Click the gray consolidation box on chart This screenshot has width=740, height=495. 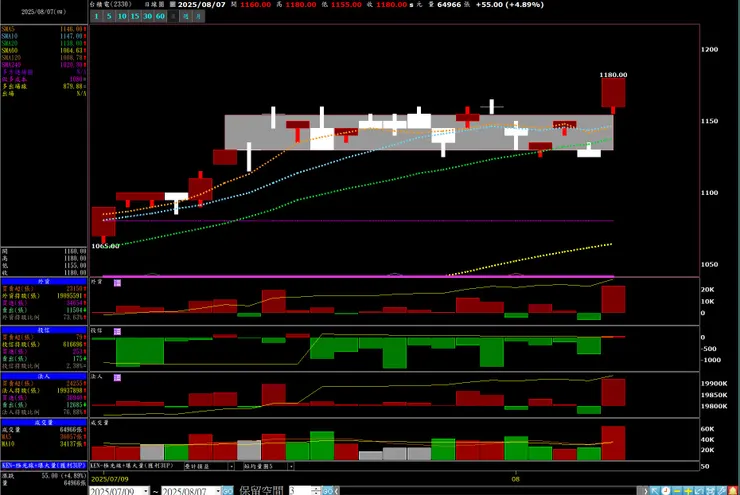point(419,133)
